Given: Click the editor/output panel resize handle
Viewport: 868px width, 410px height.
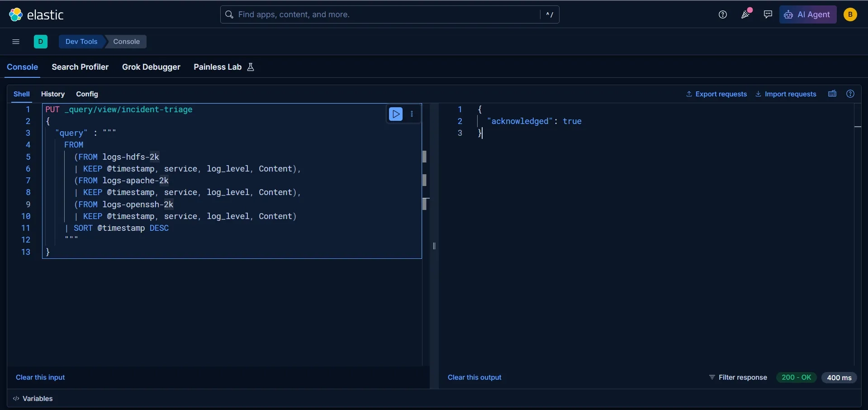Looking at the screenshot, I should [x=434, y=246].
